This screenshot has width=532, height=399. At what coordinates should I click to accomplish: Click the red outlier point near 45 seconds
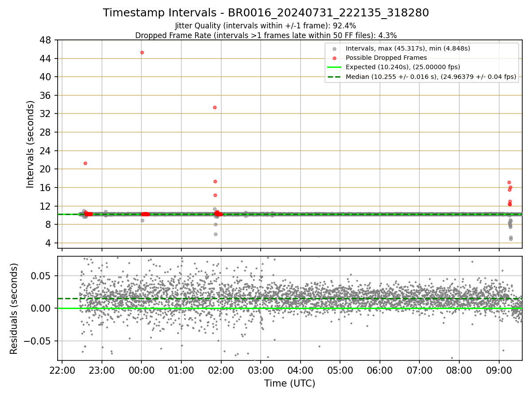pos(142,52)
